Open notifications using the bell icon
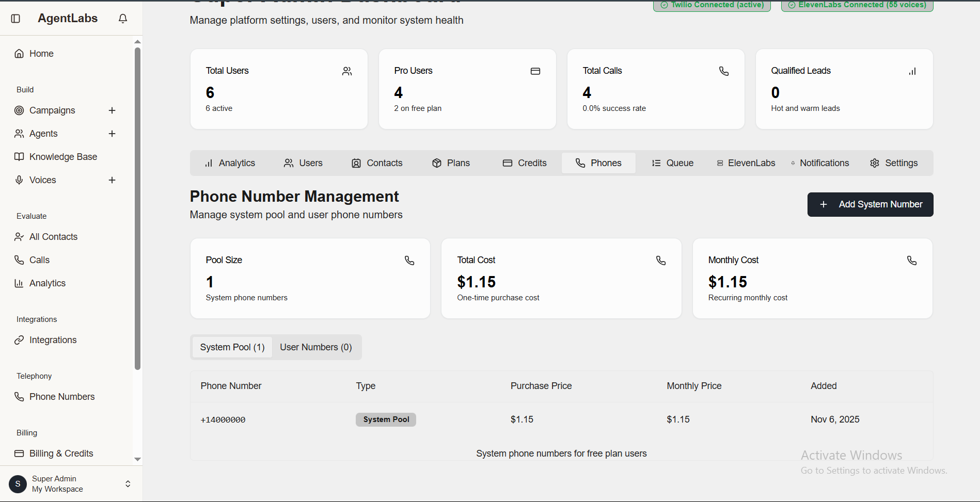This screenshot has height=502, width=980. point(122,18)
